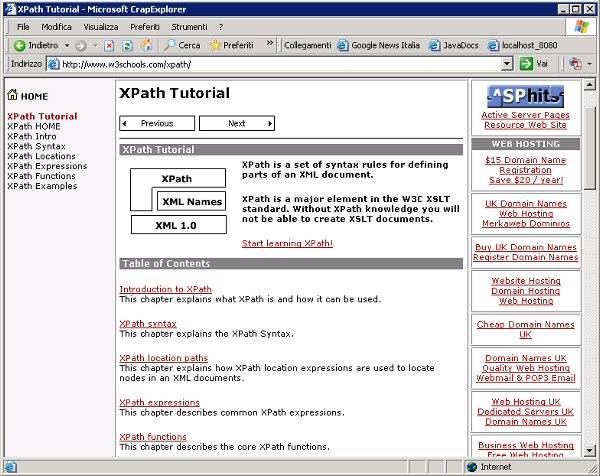
Task: Click the scrollbar down arrow
Action: [x=590, y=450]
